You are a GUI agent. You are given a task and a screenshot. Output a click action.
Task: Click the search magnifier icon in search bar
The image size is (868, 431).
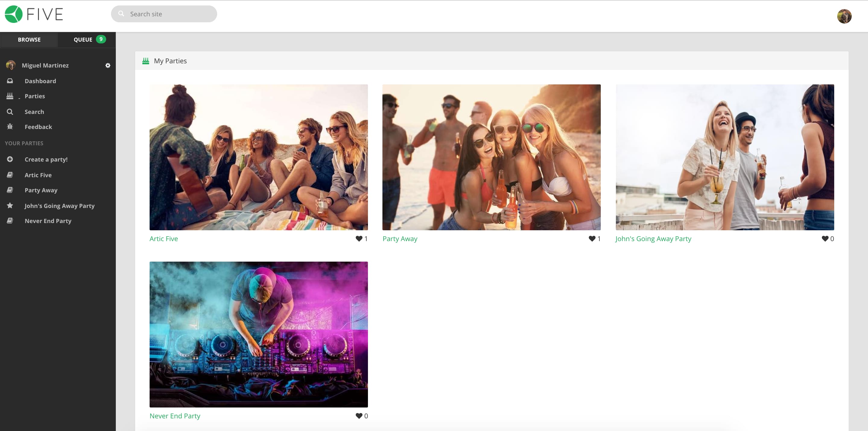[121, 14]
